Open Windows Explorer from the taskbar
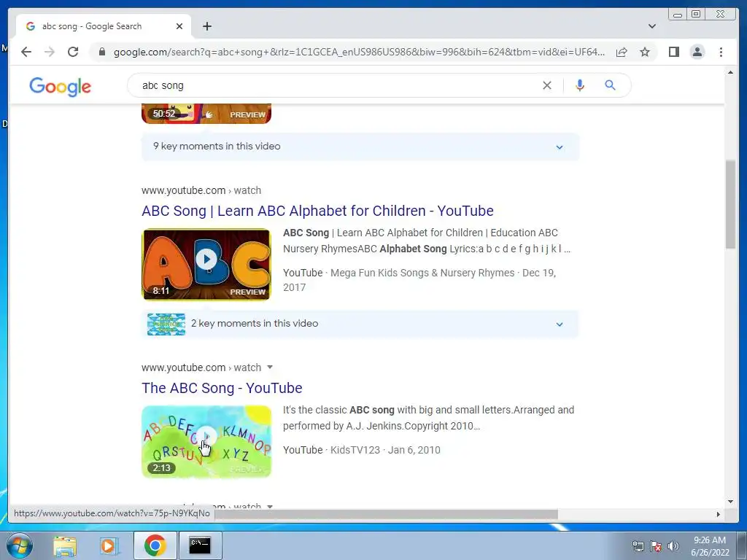 pyautogui.click(x=65, y=546)
